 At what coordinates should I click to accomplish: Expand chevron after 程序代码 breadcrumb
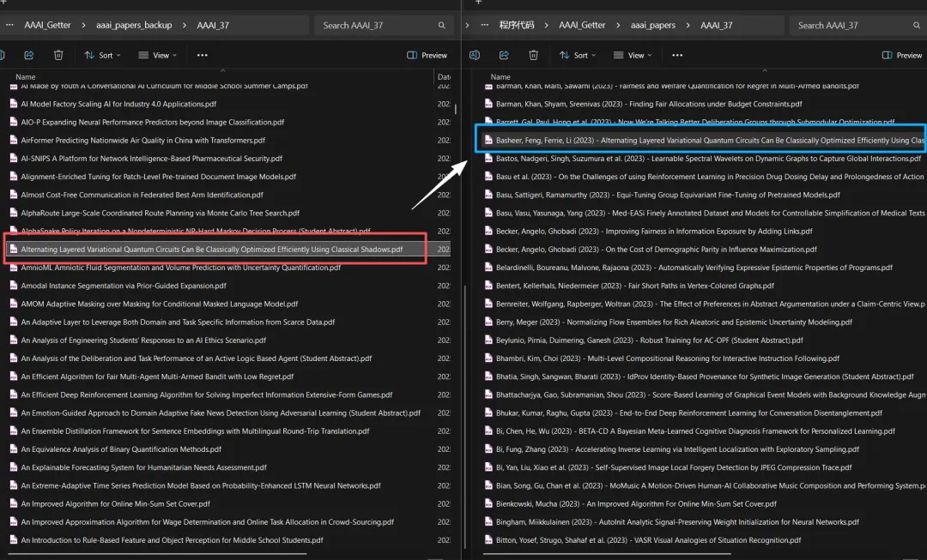546,26
